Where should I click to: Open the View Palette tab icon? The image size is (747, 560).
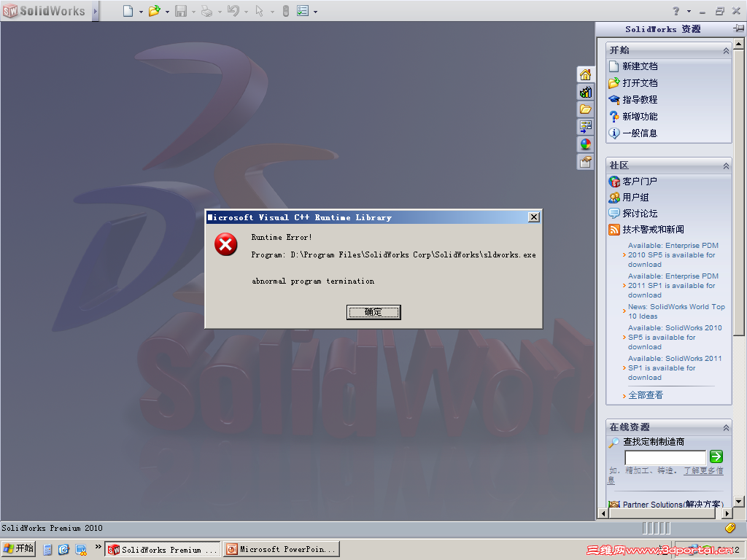point(586,127)
